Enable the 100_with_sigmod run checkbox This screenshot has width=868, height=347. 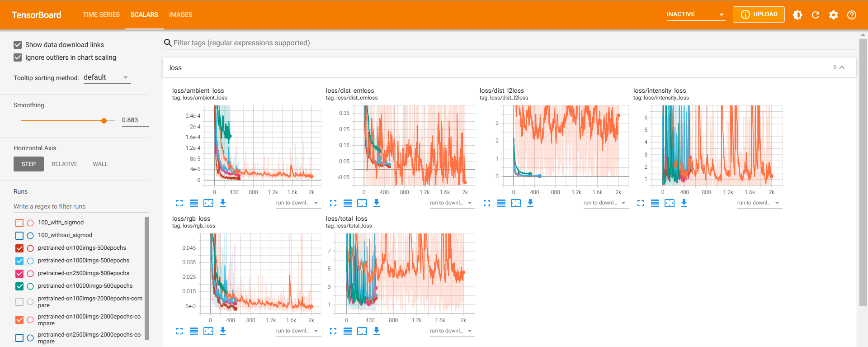(19, 223)
